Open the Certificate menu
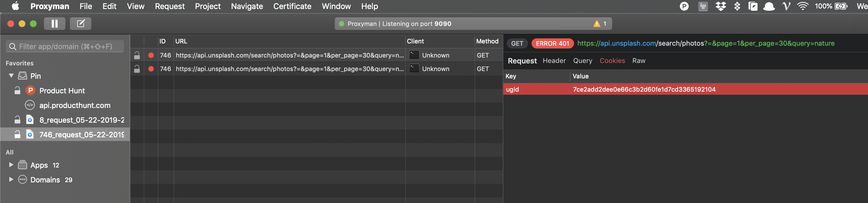Screen dimensions: 868x203 coord(292,6)
